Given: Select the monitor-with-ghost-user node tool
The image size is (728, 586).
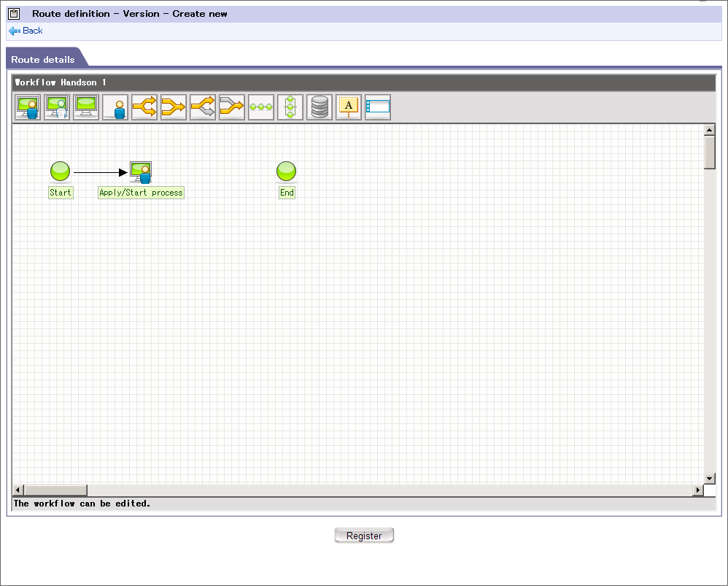Looking at the screenshot, I should tap(57, 107).
